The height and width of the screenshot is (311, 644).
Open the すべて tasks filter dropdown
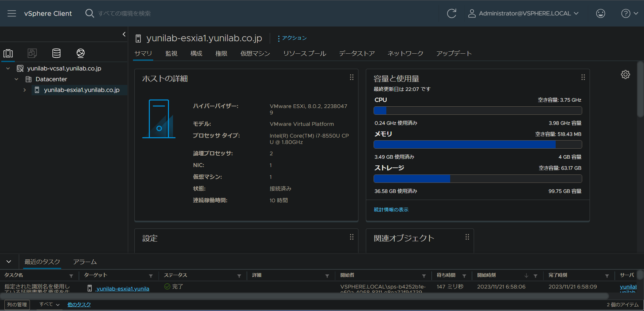49,304
